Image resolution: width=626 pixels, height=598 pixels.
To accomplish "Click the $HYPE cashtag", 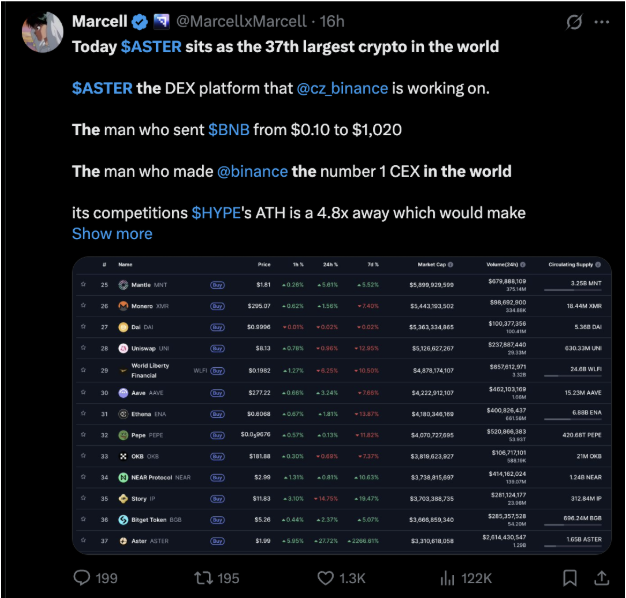I will pos(216,213).
